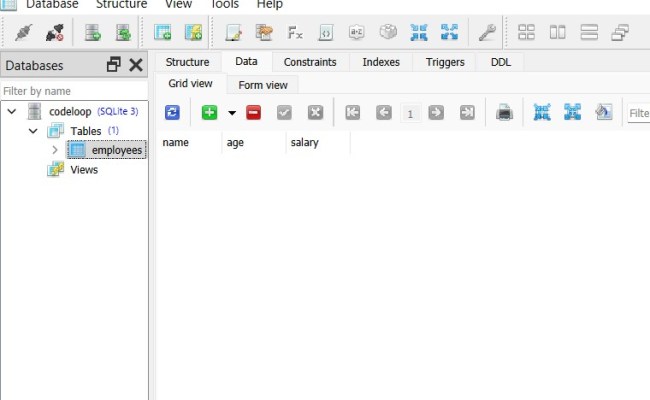Open the View menu
This screenshot has width=650, height=400.
[x=178, y=4]
